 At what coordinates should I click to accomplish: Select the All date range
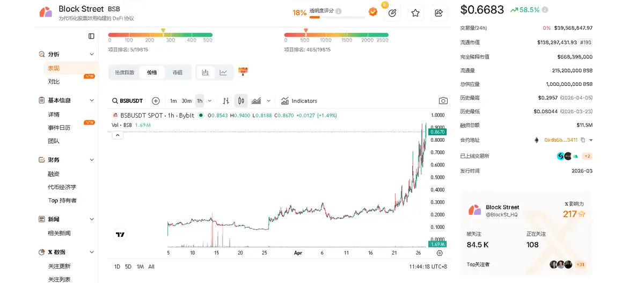coord(151,266)
